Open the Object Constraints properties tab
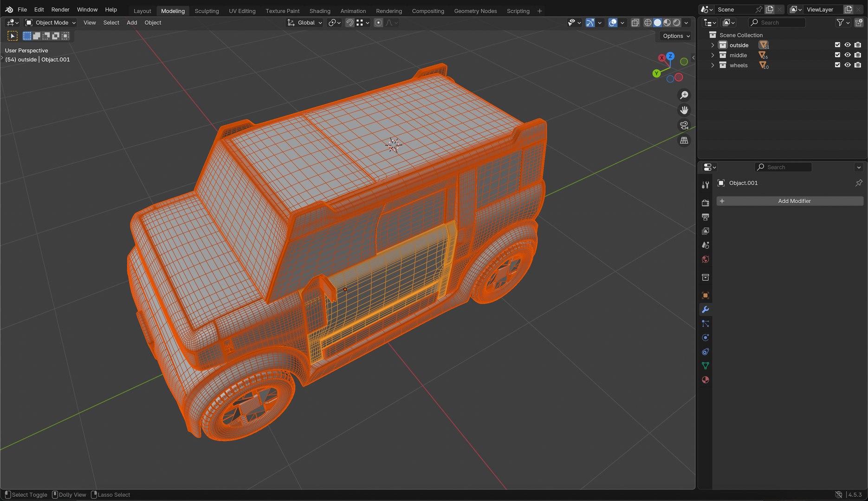The width and height of the screenshot is (868, 501). pyautogui.click(x=705, y=352)
